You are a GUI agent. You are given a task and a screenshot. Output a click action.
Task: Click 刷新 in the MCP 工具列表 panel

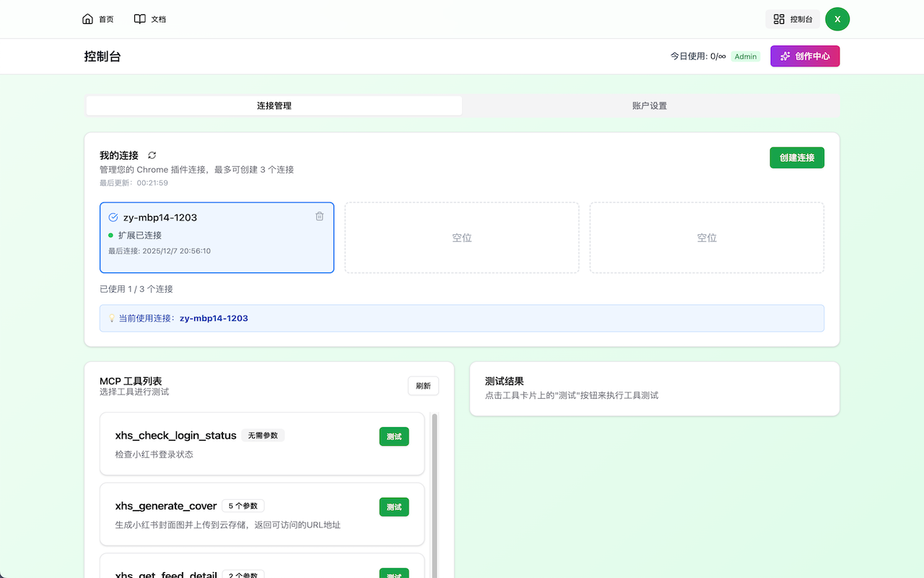[x=423, y=386]
